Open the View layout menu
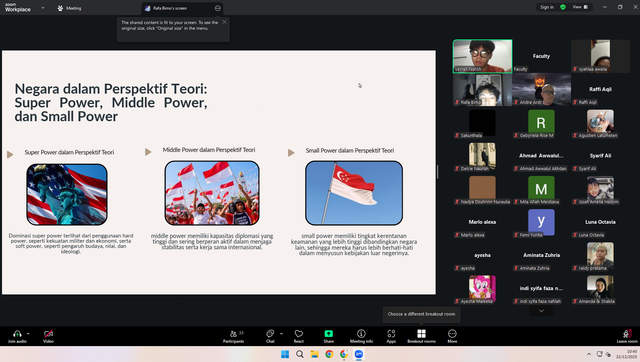 click(580, 7)
